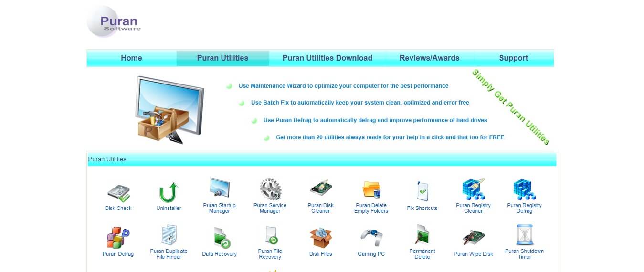Open the Puran Wipe Disk text link

(473, 254)
